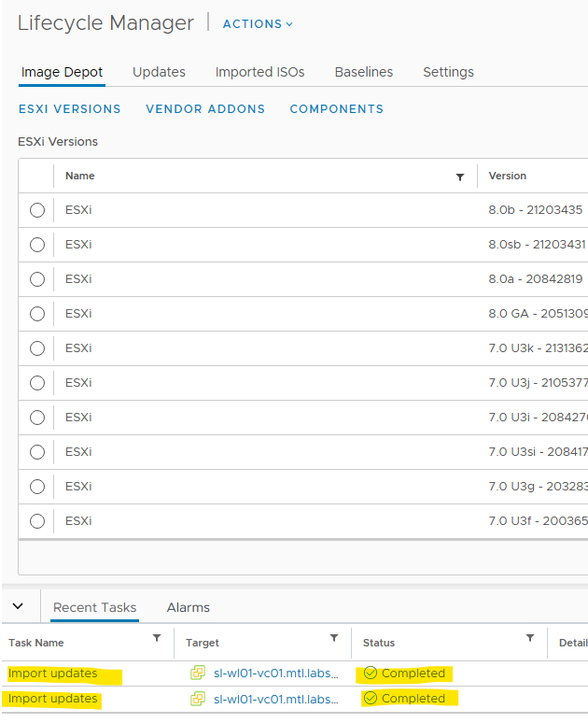Open first sl-wl01-vc01.mtl.labs target link
Image resolution: width=588 pixels, height=723 pixels.
[276, 673]
